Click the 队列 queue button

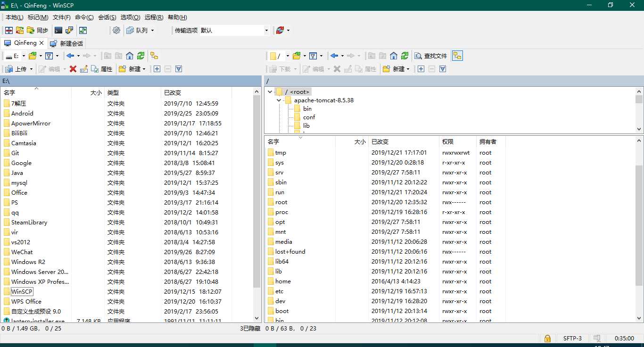pyautogui.click(x=138, y=30)
